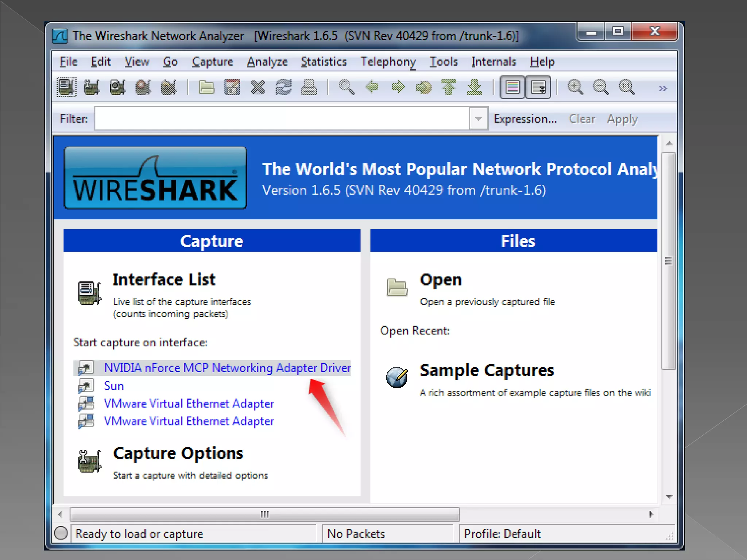Click the print toolbar icon
The image size is (747, 560).
pos(309,87)
